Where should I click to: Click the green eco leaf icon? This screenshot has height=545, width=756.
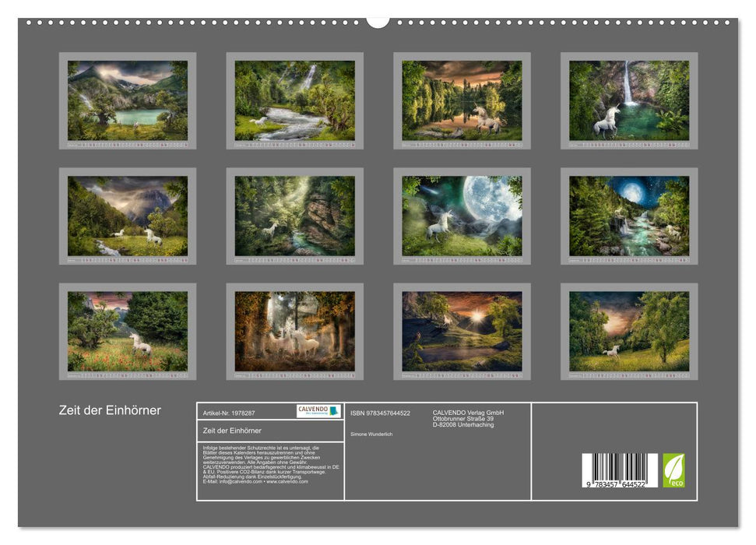tap(673, 470)
